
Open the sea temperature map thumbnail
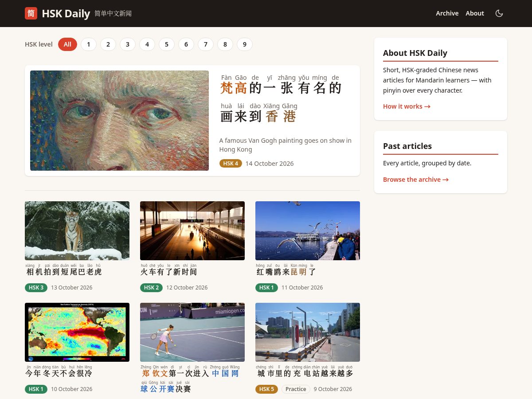77,332
